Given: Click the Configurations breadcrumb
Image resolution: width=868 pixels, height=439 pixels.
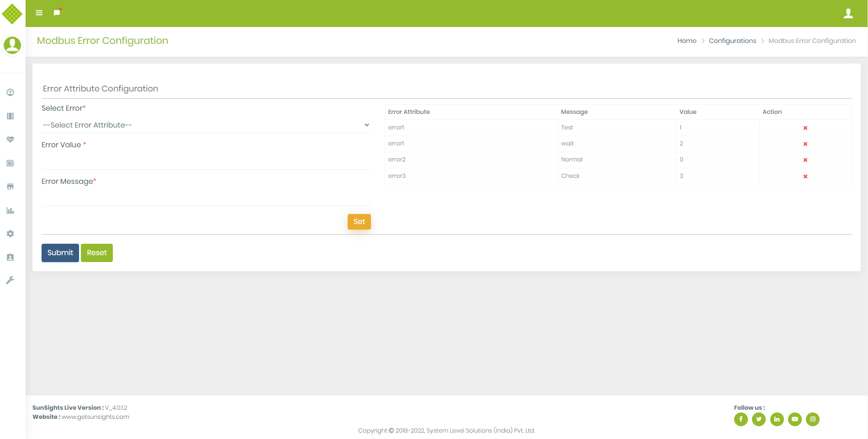Looking at the screenshot, I should (732, 41).
